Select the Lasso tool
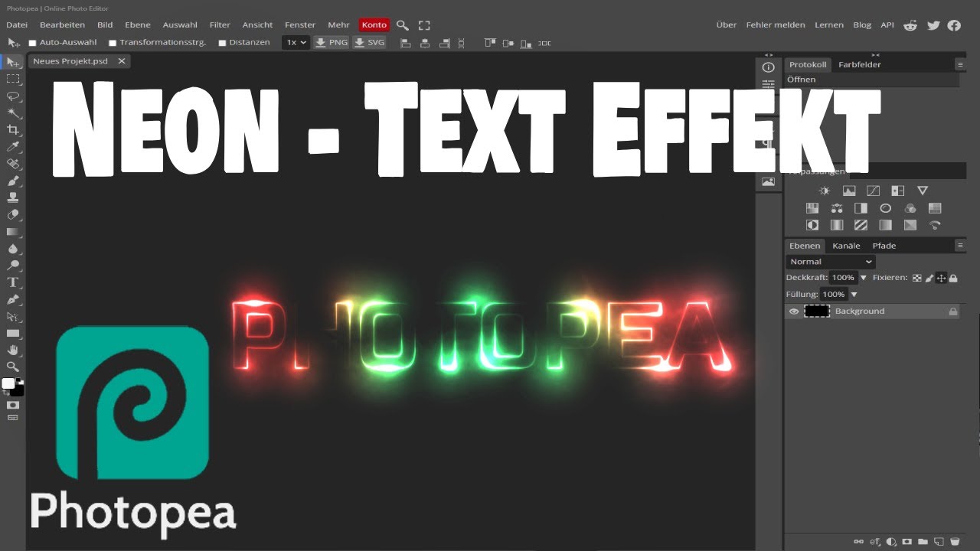The image size is (980, 551). pyautogui.click(x=13, y=96)
